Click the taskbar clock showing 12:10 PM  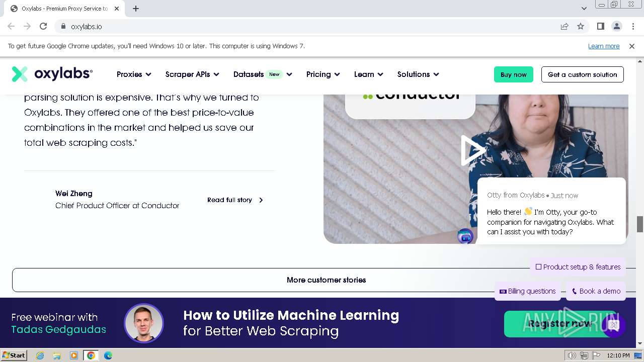tap(618, 355)
